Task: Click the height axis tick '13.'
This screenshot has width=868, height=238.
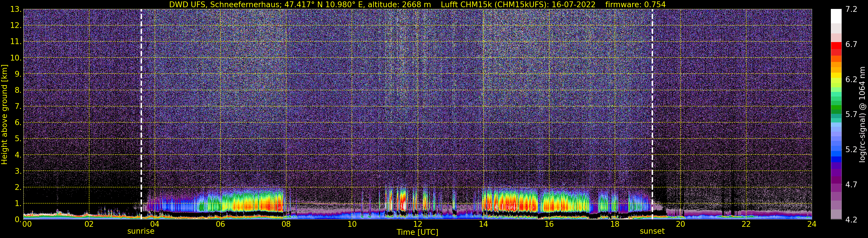Action: [16, 10]
